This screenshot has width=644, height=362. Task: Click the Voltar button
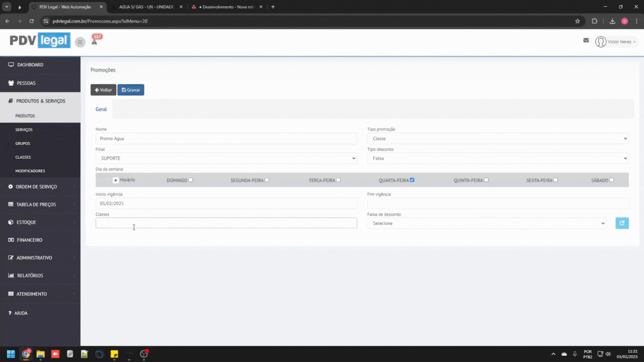click(x=103, y=90)
